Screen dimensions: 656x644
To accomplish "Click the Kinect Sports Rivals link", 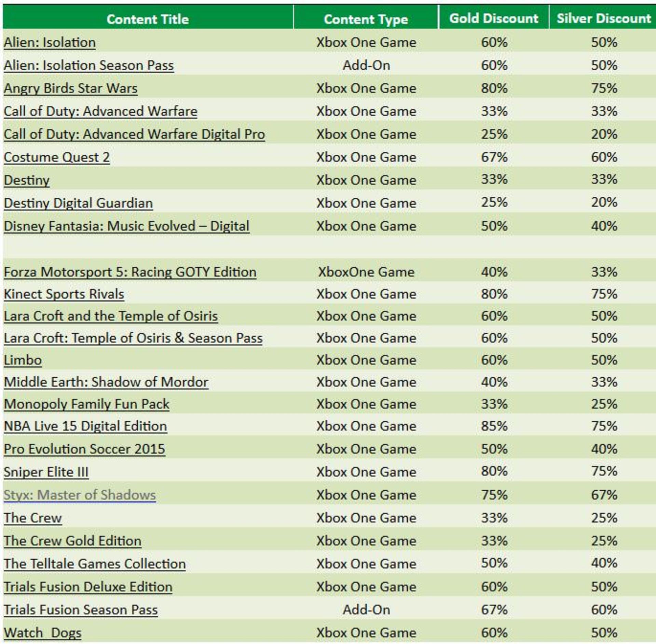I will point(64,294).
